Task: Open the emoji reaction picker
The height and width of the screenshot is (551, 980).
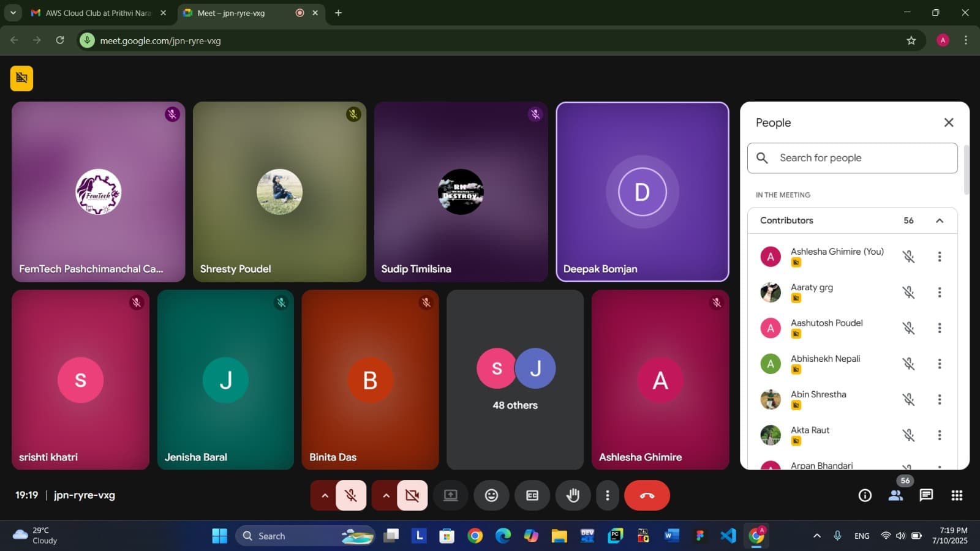Action: tap(491, 495)
